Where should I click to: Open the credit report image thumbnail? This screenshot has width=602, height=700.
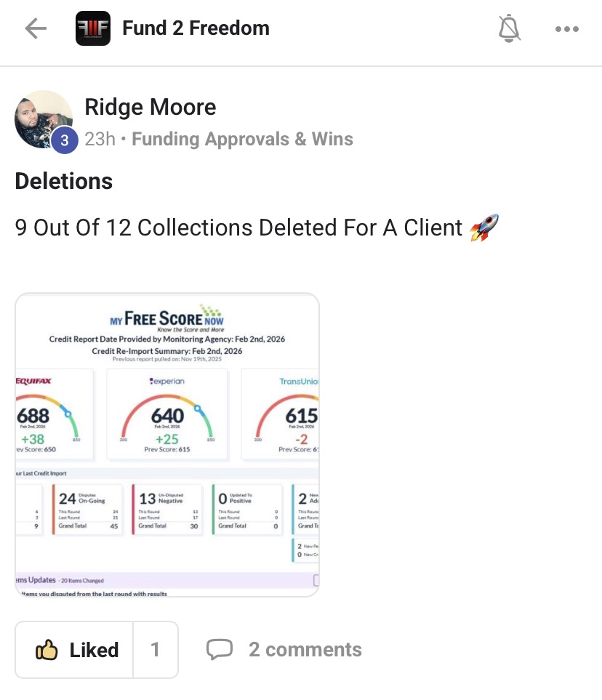(167, 444)
